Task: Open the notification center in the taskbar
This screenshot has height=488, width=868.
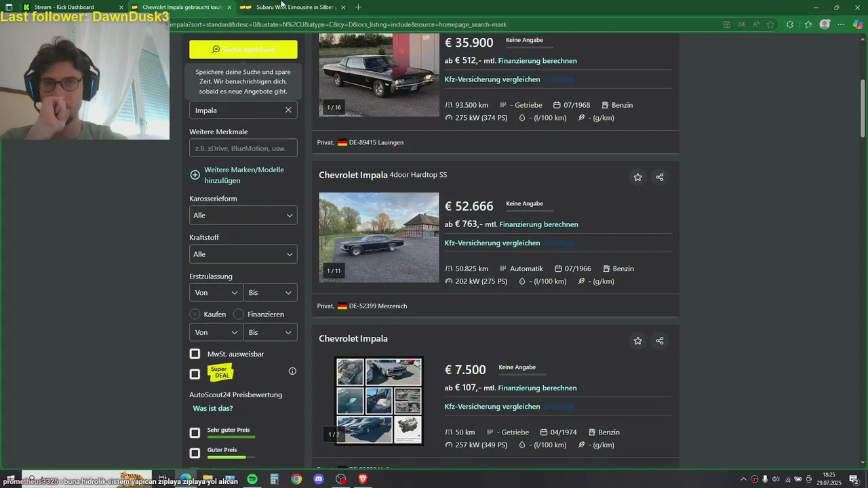Action: click(854, 479)
